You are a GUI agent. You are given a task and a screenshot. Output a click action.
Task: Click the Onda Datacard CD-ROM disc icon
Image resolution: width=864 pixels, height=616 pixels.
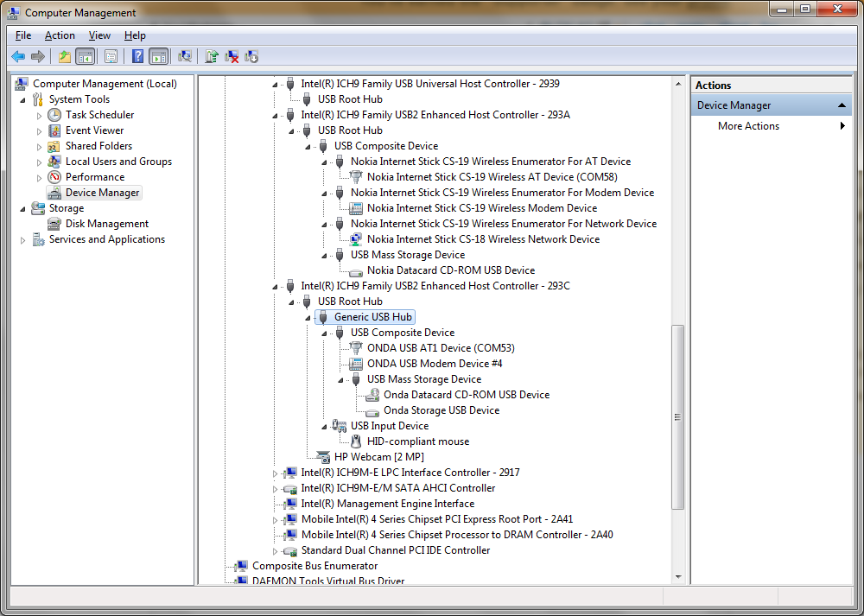(x=372, y=395)
